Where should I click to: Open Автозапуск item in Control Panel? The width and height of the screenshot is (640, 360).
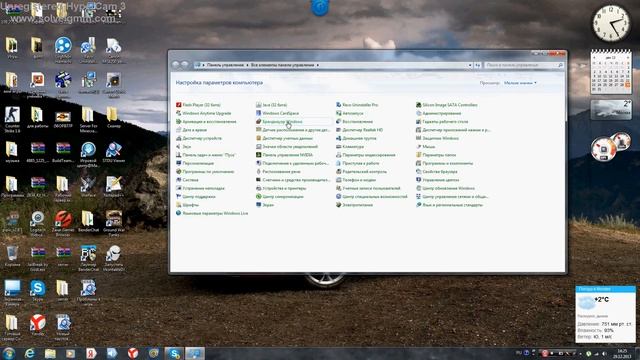point(349,113)
